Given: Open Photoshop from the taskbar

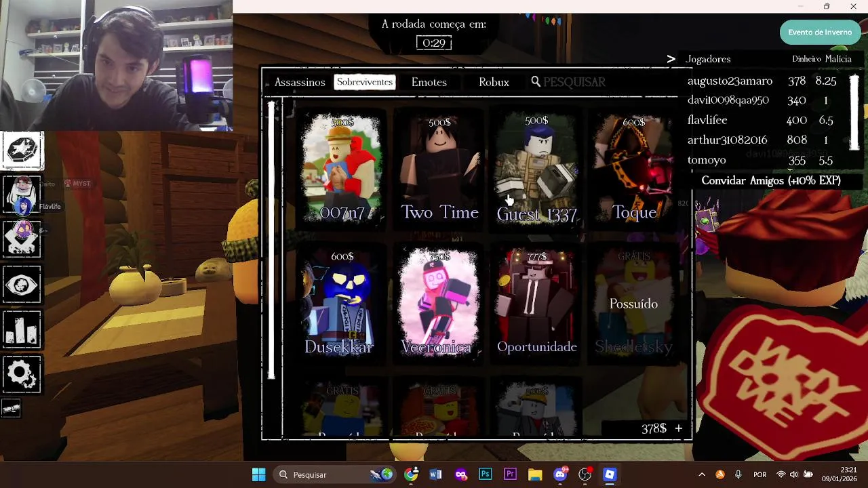Looking at the screenshot, I should [486, 474].
